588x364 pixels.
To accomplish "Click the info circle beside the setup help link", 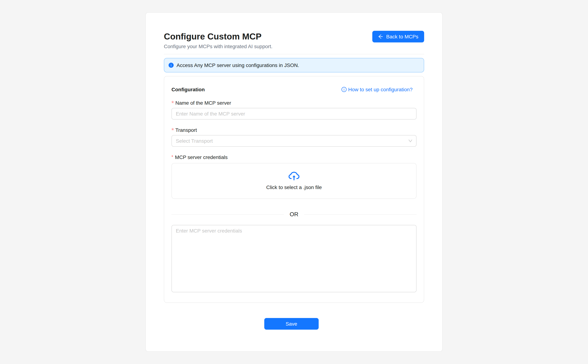I will click(x=344, y=90).
